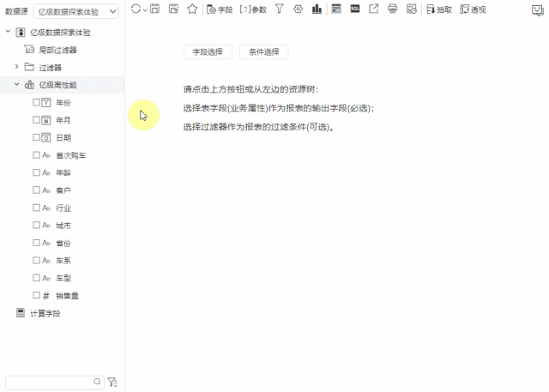Viewport: 549px width, 392px height.
Task: Check the 销售量 field checkbox
Action: (x=36, y=295)
